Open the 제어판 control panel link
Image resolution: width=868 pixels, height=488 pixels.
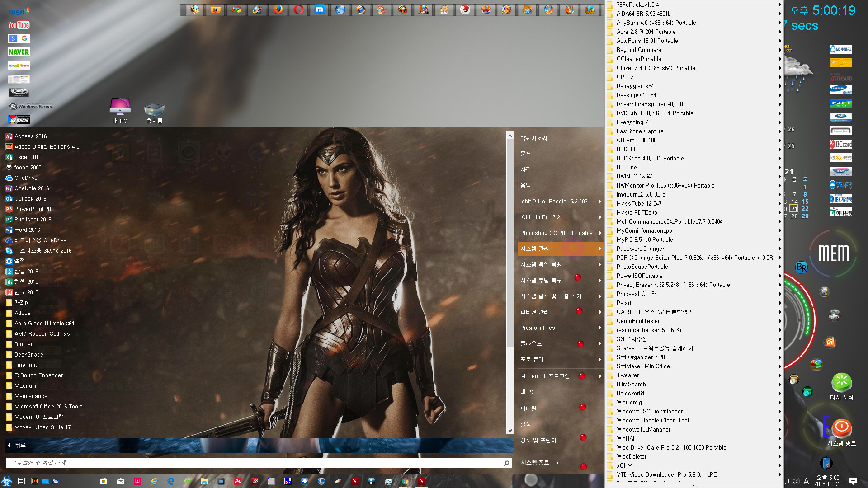click(x=528, y=408)
